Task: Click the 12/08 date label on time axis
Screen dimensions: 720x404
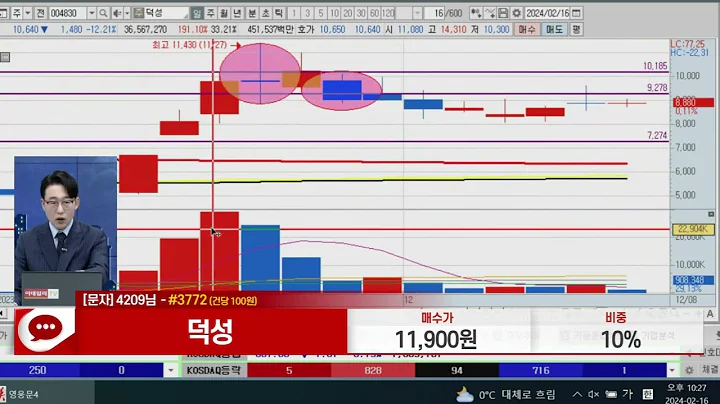Action: point(686,300)
